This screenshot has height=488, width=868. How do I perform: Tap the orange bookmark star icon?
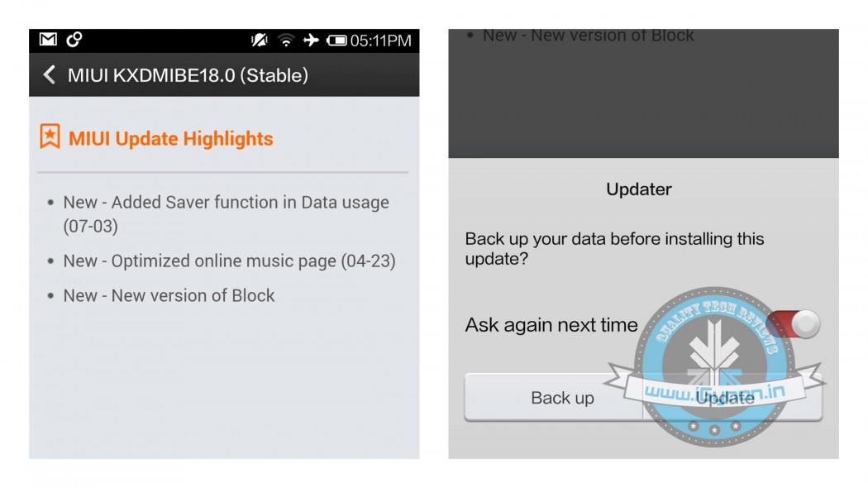click(x=50, y=136)
